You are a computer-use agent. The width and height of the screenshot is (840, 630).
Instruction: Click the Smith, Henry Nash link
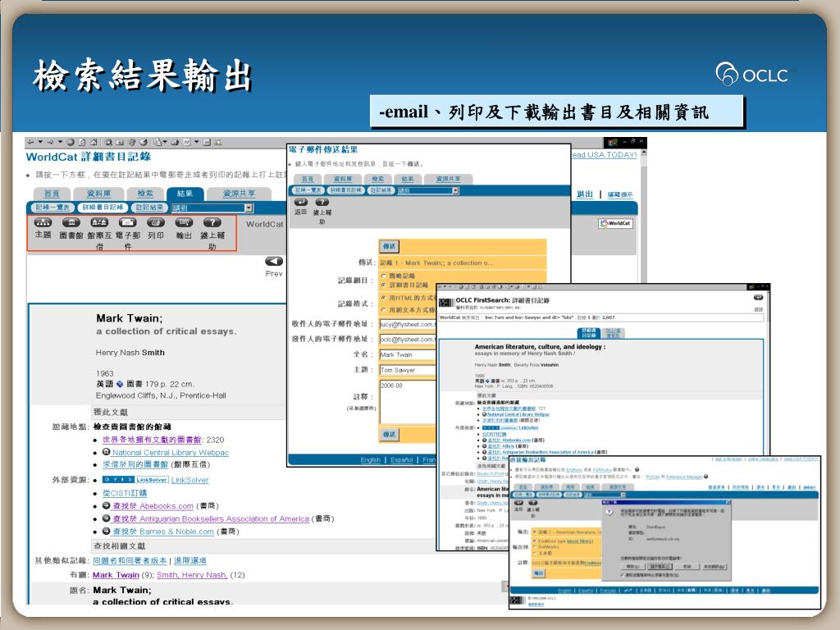click(x=192, y=575)
